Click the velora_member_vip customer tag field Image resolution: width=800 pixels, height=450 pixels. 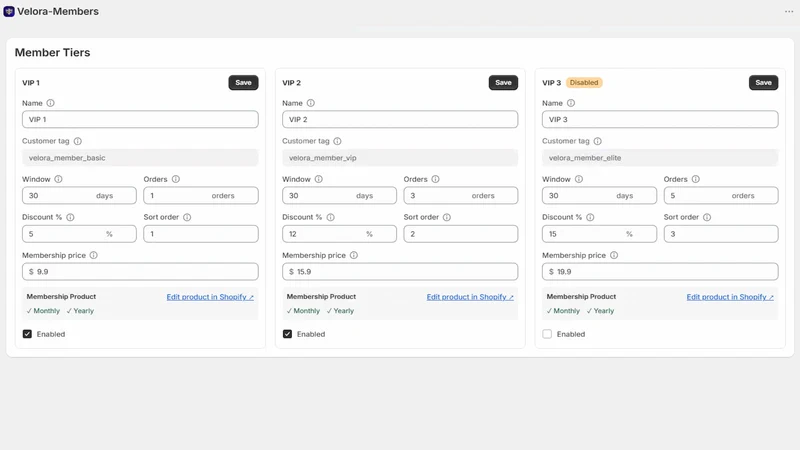(400, 158)
